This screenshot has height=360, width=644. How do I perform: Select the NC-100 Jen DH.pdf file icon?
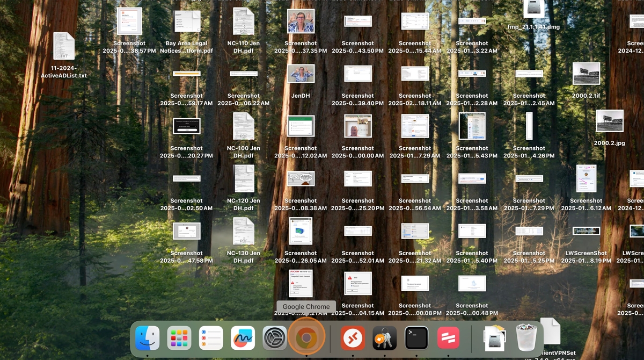pos(244,126)
